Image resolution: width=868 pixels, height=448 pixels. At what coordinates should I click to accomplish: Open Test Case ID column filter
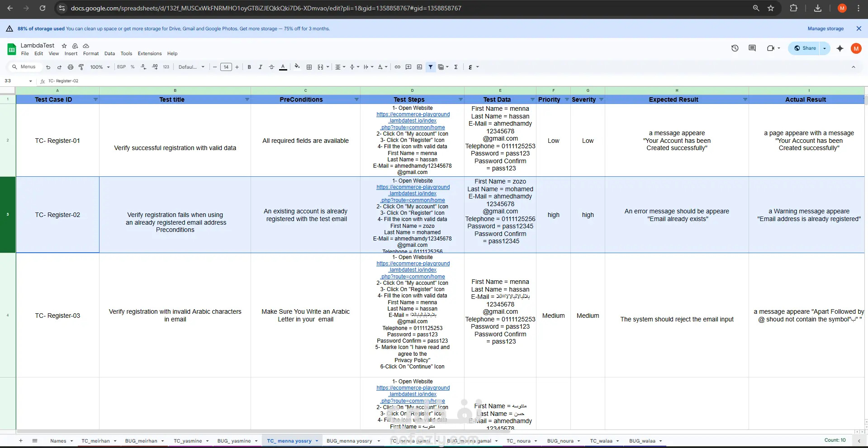(95, 99)
